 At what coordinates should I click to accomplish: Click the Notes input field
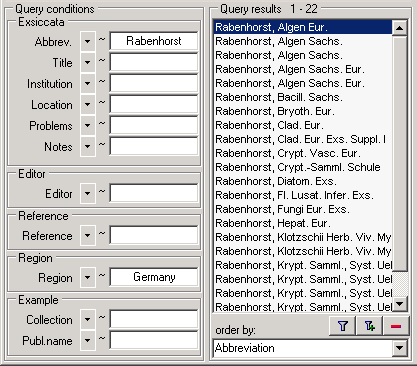(x=154, y=146)
